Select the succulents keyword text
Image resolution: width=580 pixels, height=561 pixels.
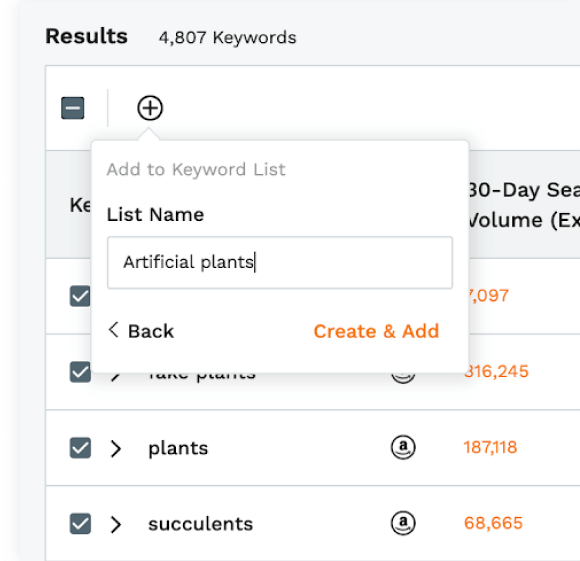pyautogui.click(x=200, y=524)
